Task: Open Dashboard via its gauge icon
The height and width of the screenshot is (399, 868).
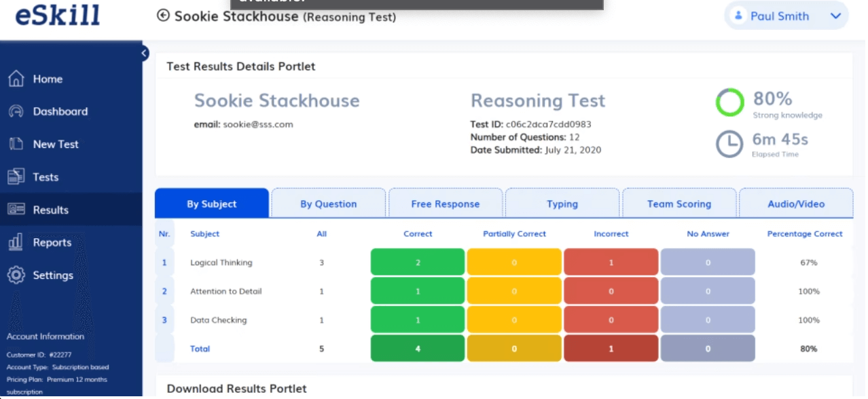Action: pos(16,111)
